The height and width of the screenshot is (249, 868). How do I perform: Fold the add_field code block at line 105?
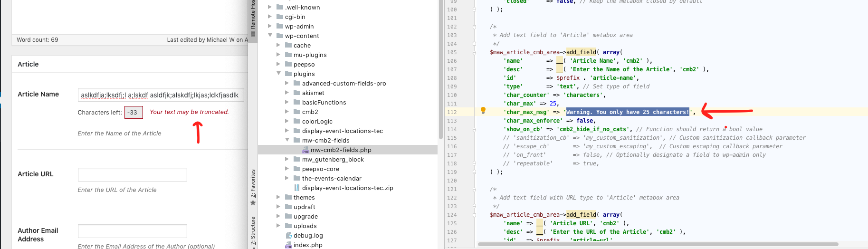[x=474, y=52]
